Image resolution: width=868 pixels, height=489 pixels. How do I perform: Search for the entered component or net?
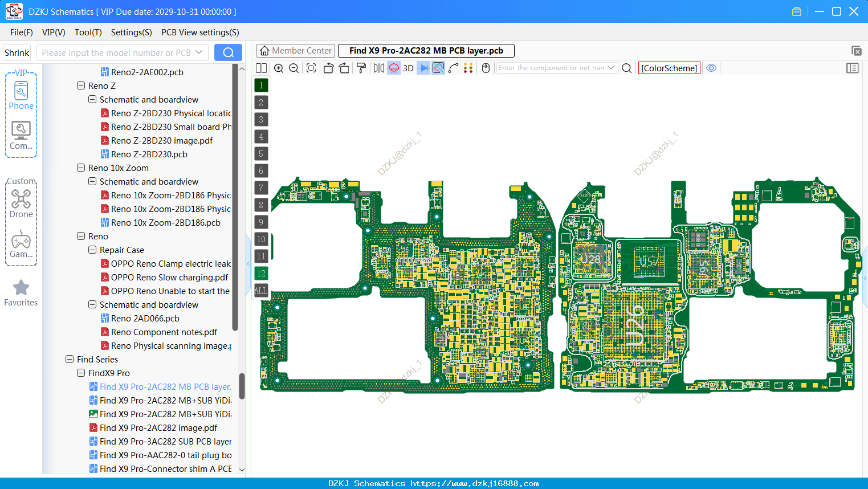click(x=626, y=68)
